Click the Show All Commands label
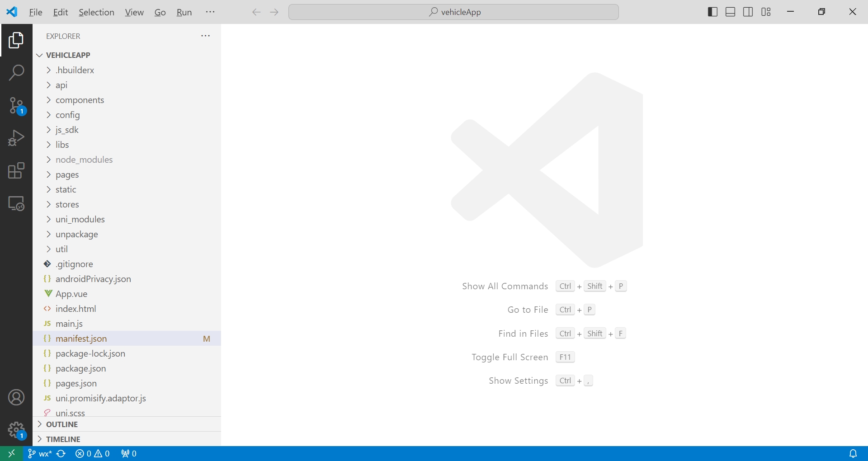This screenshot has width=868, height=461. coord(505,286)
